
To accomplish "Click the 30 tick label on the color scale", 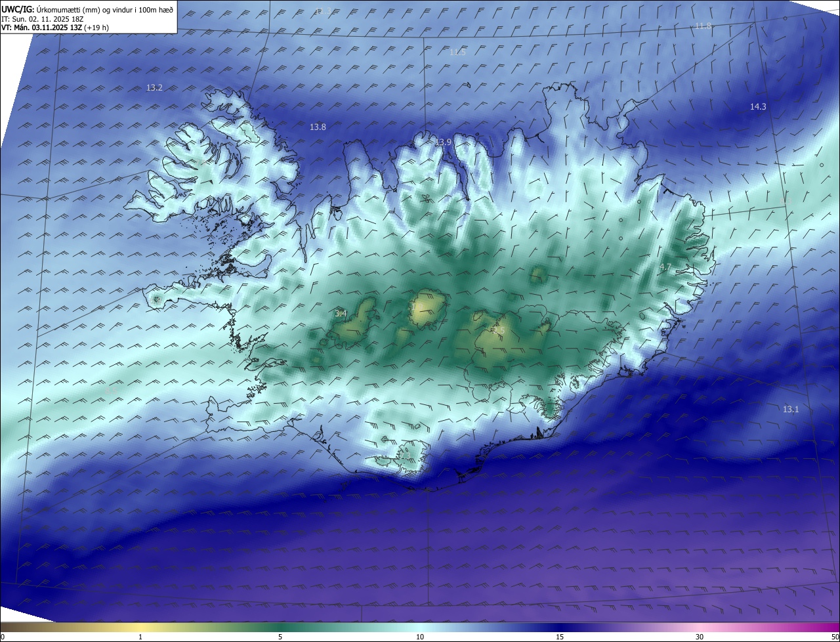I will tap(700, 637).
